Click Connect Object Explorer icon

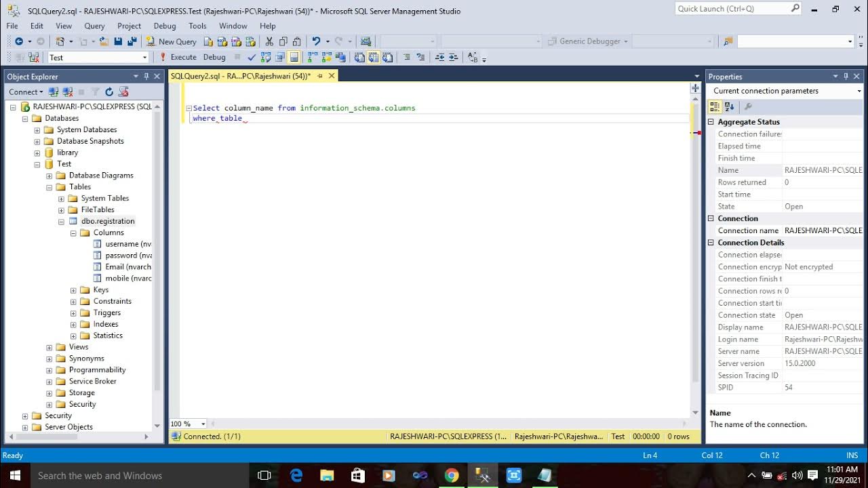pyautogui.click(x=54, y=91)
